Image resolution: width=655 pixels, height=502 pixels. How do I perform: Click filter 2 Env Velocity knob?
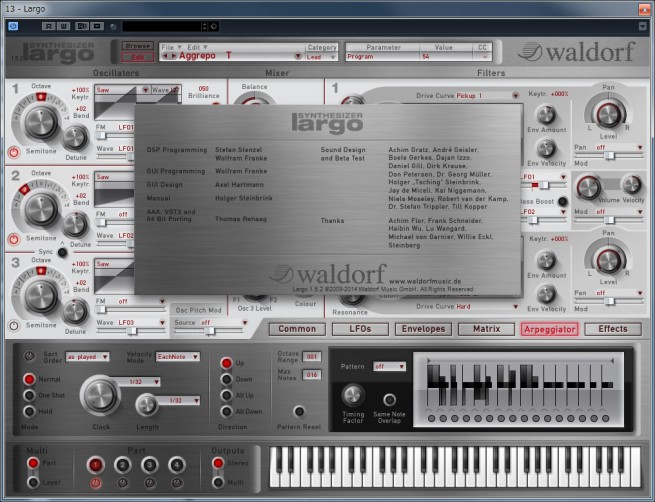pyautogui.click(x=546, y=294)
